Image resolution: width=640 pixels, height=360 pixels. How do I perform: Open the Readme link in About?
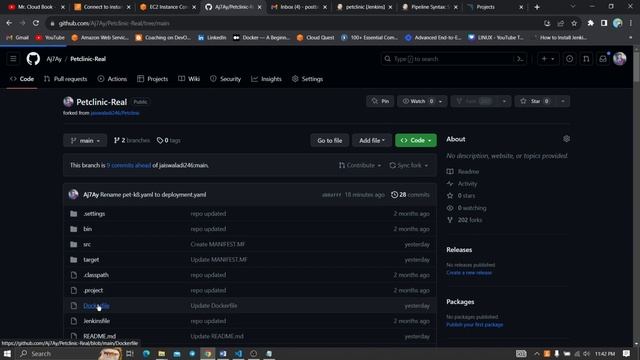(x=468, y=171)
